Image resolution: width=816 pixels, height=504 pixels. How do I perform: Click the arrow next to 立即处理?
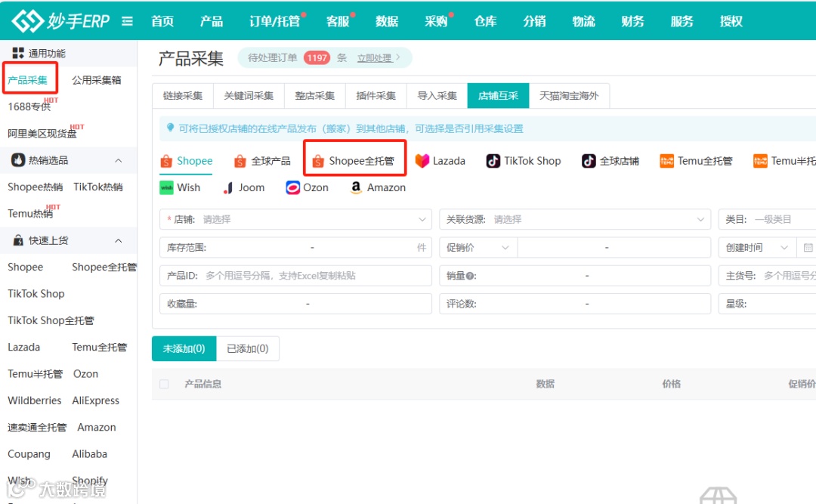coord(398,57)
